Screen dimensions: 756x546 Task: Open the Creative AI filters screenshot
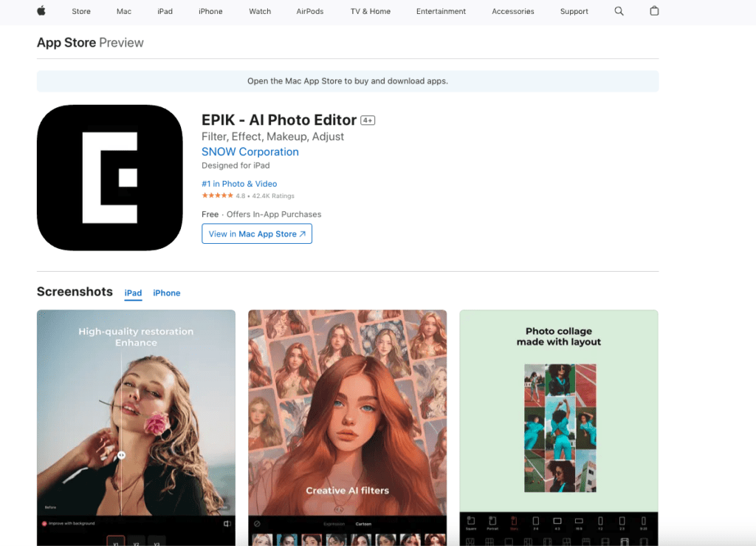(x=347, y=428)
